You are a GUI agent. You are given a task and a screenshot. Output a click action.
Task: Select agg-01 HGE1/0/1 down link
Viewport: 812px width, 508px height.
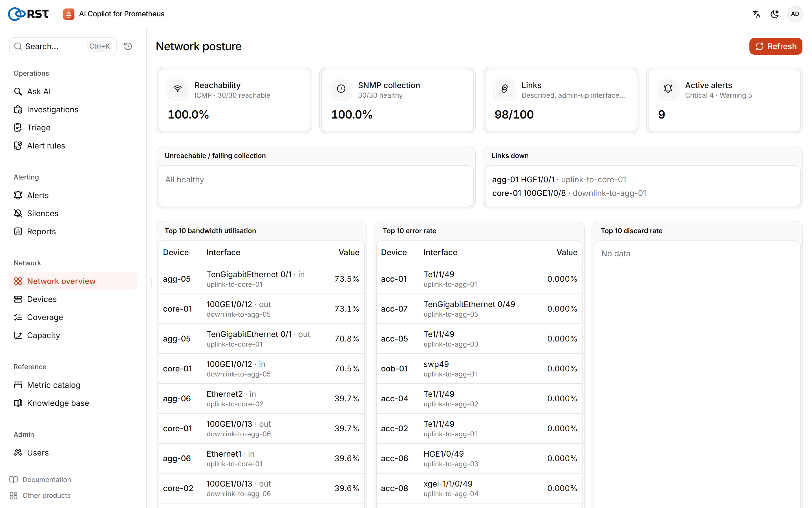coord(559,179)
